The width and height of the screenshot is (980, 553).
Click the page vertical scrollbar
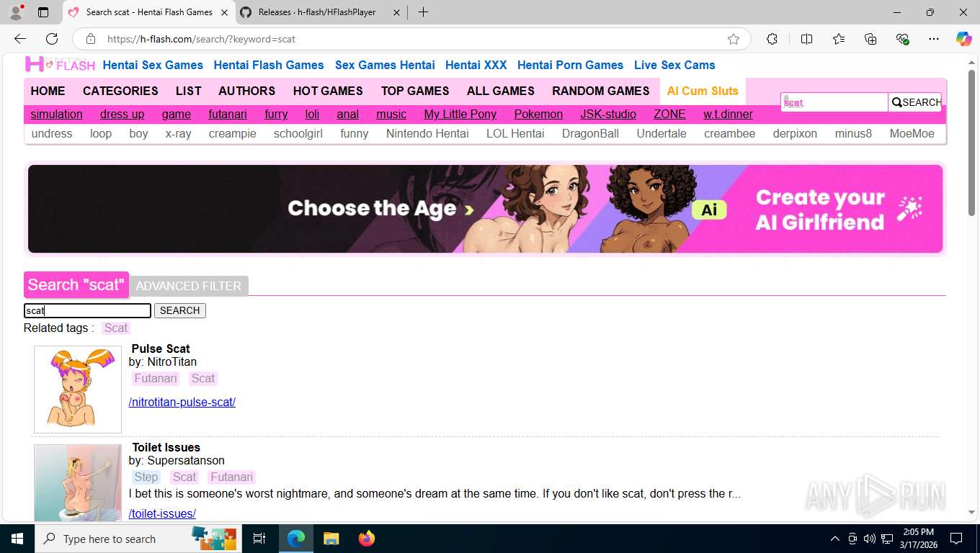[x=971, y=144]
